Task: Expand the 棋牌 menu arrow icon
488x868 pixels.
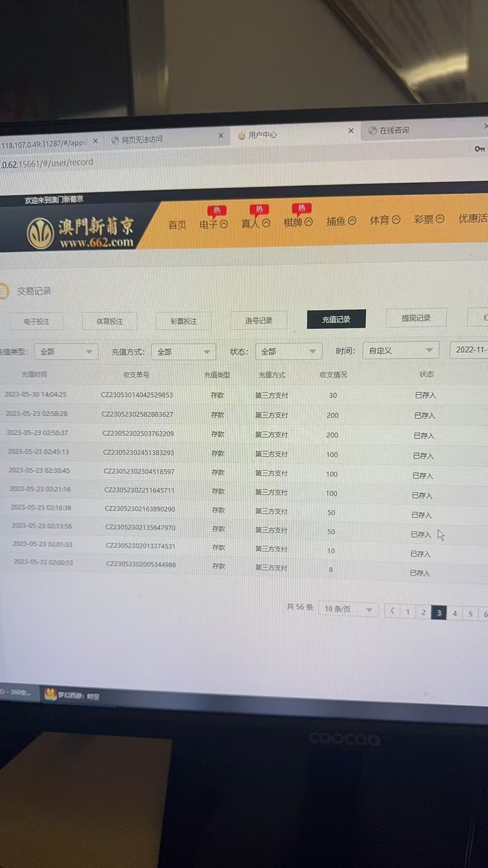Action: [309, 222]
